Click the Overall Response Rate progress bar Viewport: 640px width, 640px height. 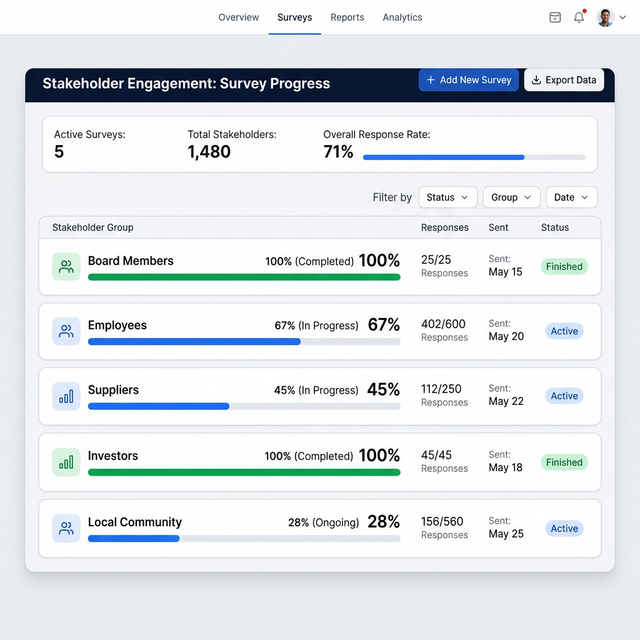474,157
